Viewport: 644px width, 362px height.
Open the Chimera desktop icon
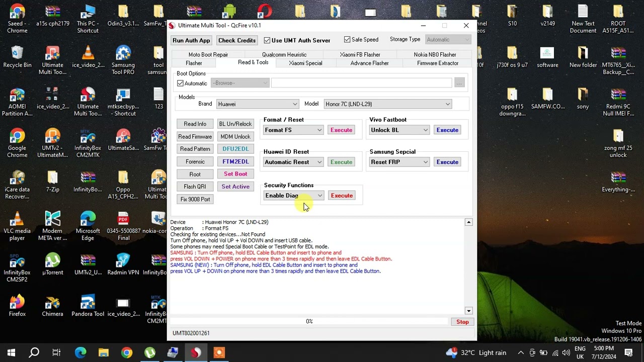52,306
